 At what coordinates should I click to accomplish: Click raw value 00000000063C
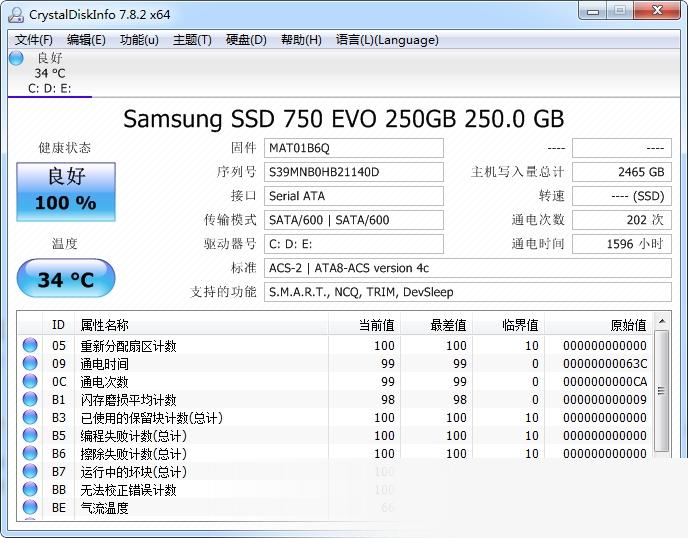605,364
